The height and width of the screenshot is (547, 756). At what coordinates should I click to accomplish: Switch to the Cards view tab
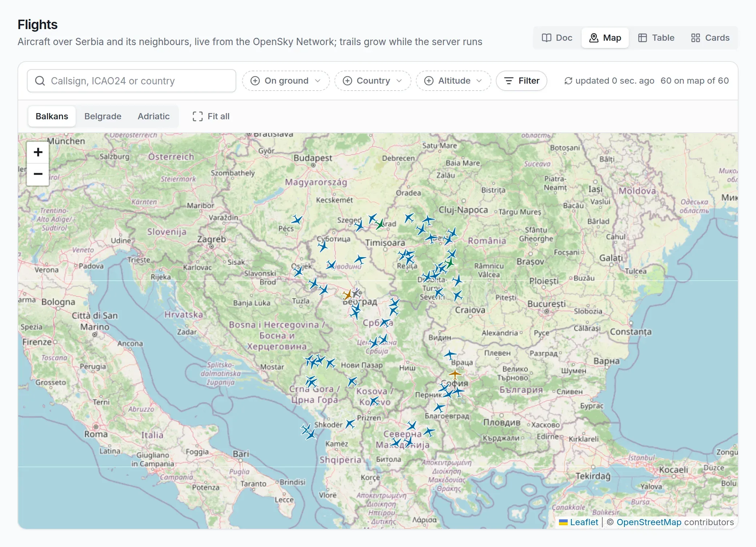coord(710,38)
